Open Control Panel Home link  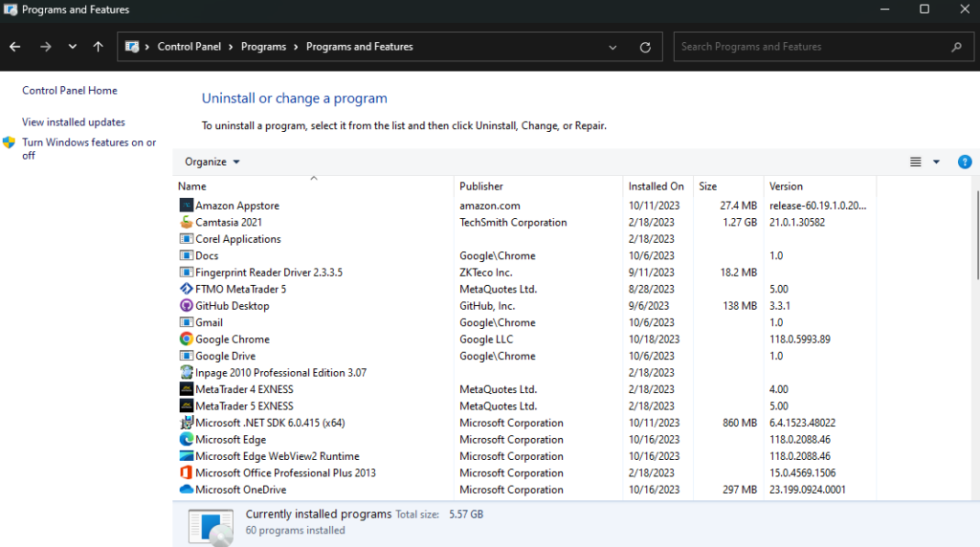click(70, 91)
